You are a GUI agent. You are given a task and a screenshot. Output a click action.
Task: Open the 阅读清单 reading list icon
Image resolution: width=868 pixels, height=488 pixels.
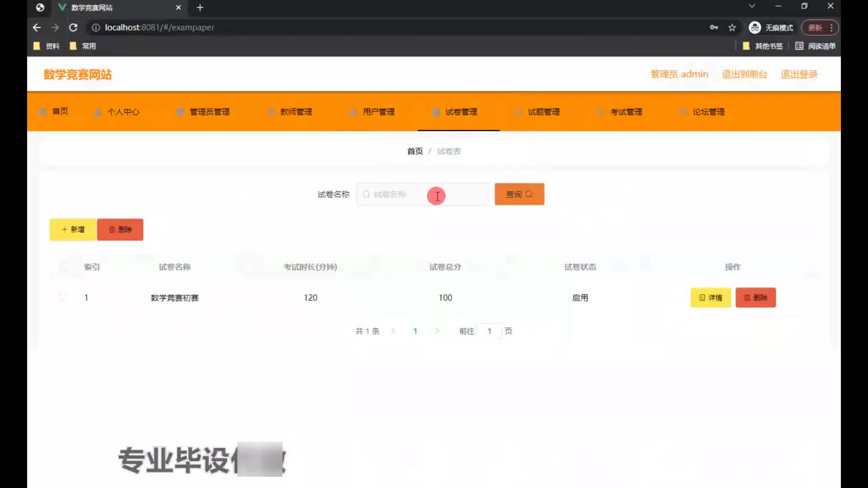[799, 46]
